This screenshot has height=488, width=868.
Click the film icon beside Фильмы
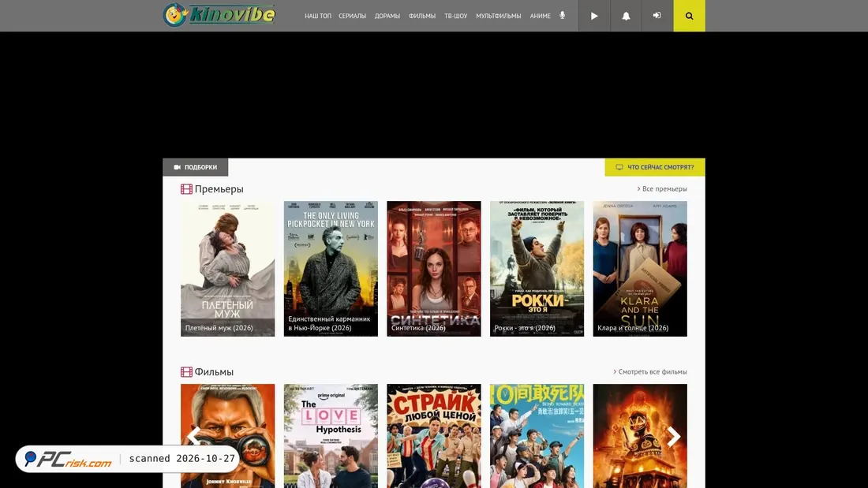coord(186,372)
